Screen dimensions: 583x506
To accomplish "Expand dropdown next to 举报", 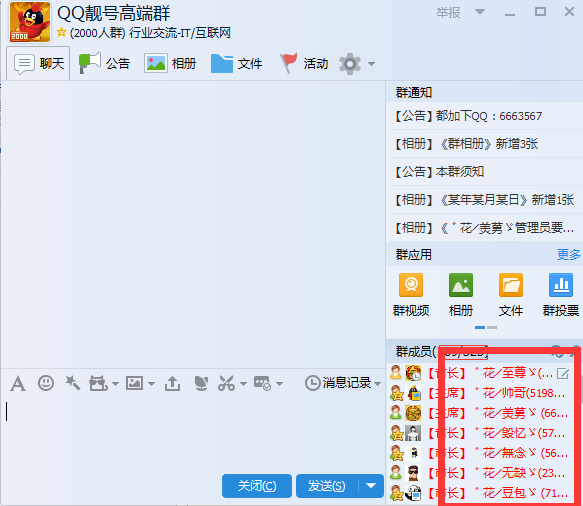I will 480,12.
